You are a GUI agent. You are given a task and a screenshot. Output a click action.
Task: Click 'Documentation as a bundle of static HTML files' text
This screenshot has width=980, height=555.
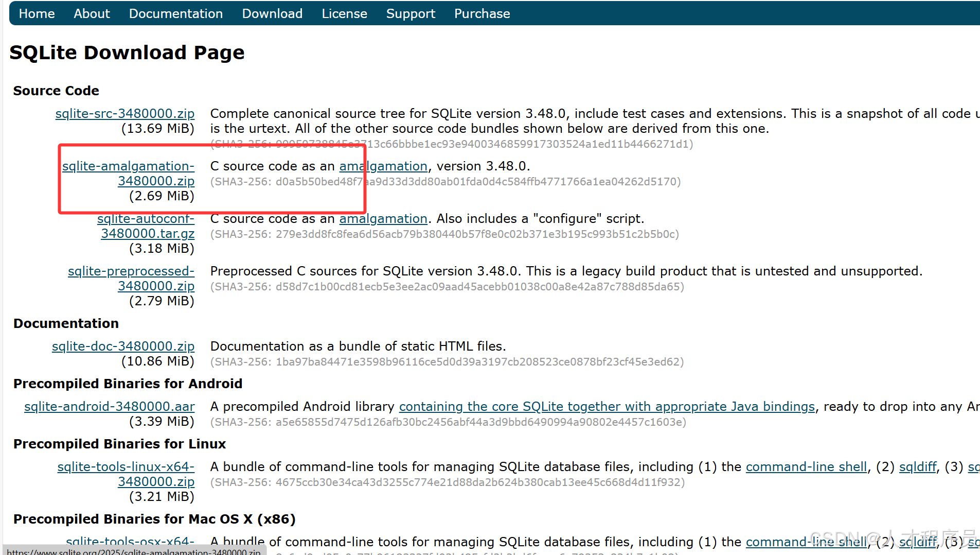358,346
